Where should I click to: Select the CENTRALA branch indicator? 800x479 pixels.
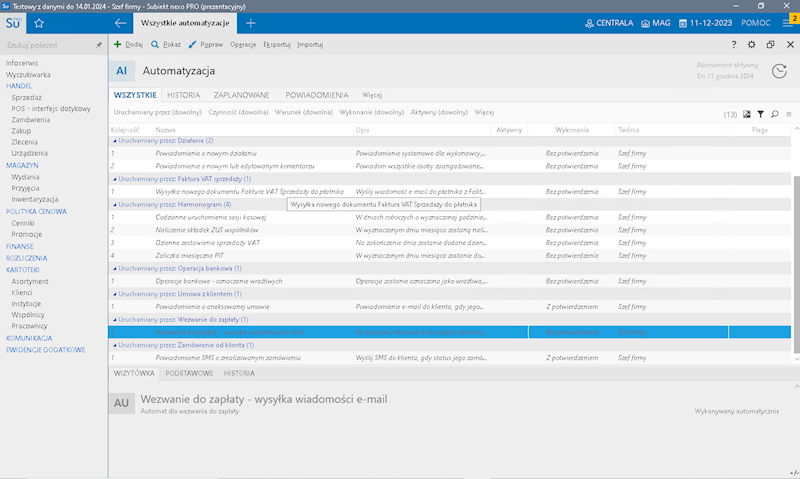(x=609, y=23)
